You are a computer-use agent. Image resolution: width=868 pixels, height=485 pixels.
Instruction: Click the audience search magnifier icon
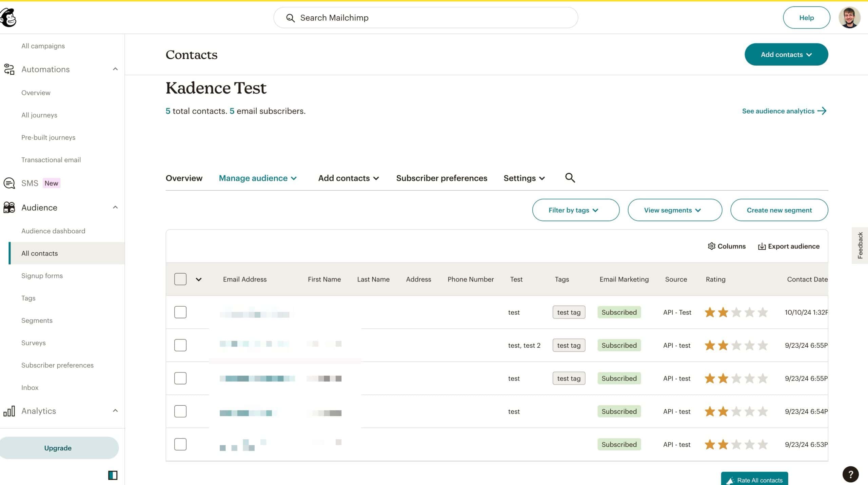click(x=570, y=178)
